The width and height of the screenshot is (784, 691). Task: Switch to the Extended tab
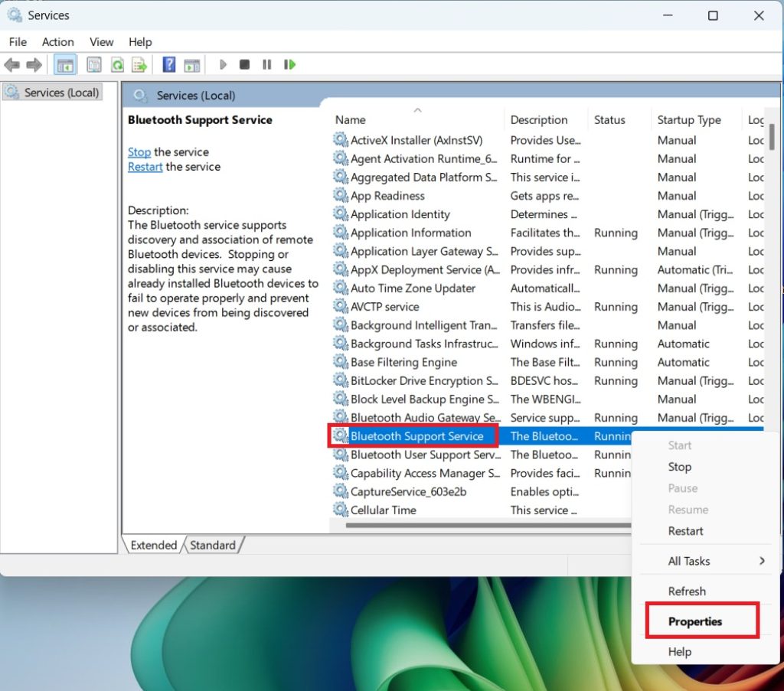pos(153,545)
